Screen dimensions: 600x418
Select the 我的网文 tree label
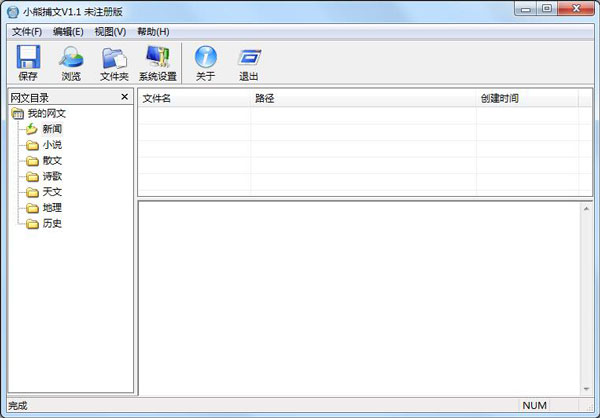tap(47, 113)
